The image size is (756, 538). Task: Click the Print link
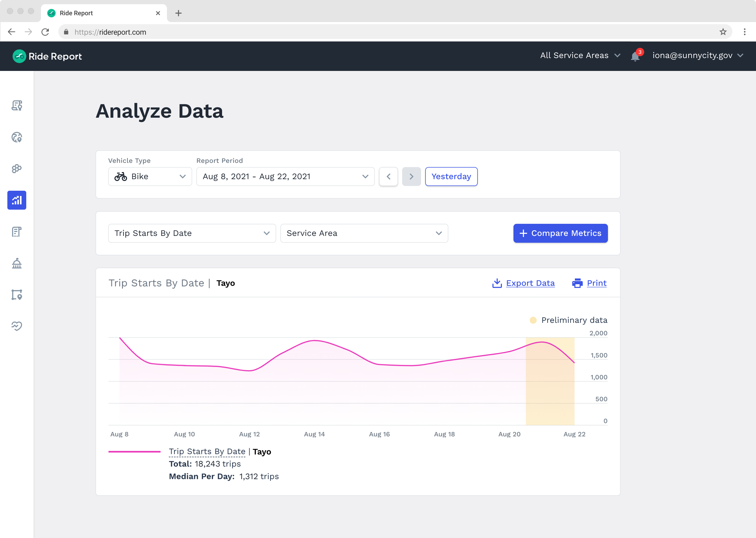click(596, 283)
